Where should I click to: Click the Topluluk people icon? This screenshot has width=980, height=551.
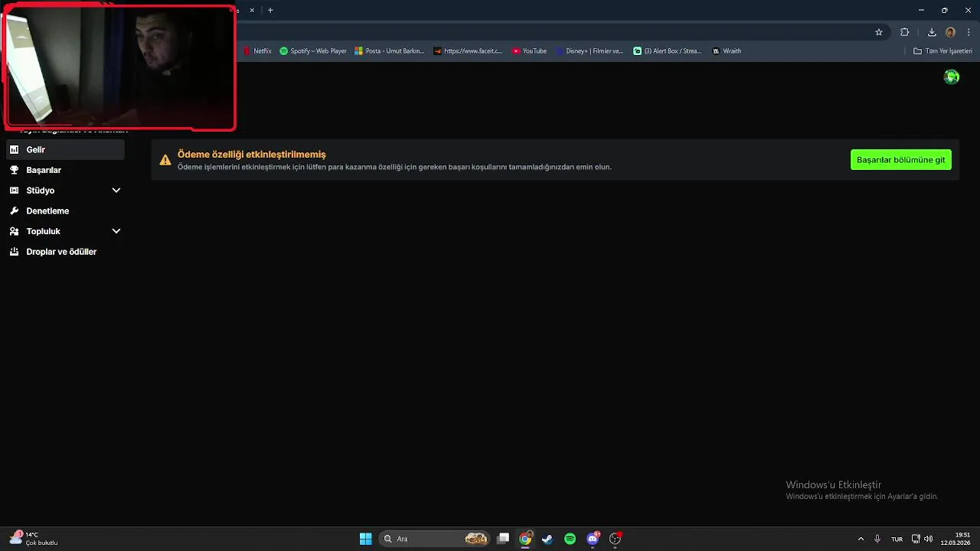point(14,231)
